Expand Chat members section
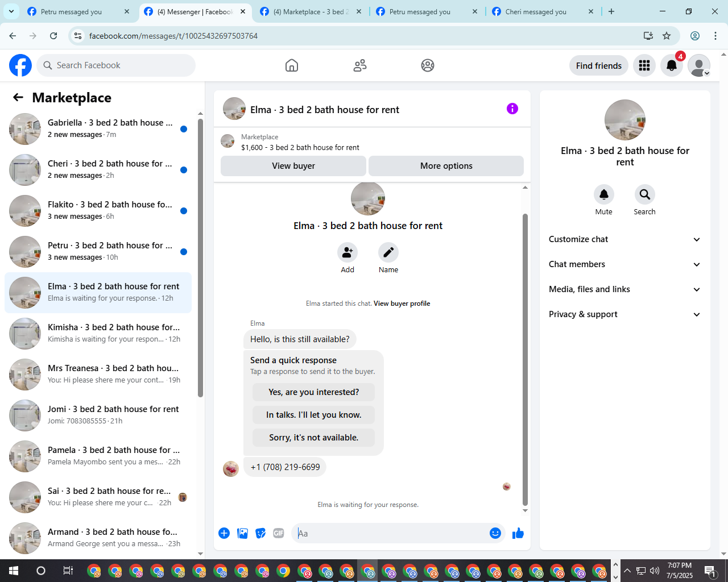 624,264
